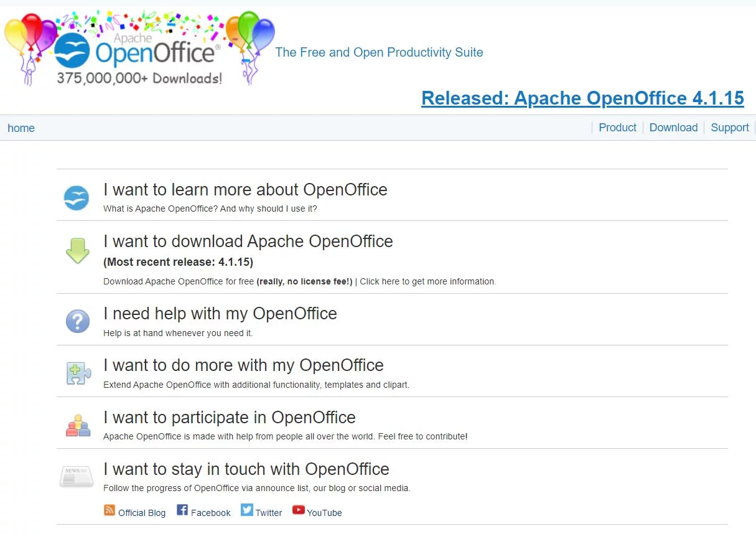Click 'Extend Apache OpenOffice with additional functionality' text
Screen dimensions: 756x539
[212, 385]
